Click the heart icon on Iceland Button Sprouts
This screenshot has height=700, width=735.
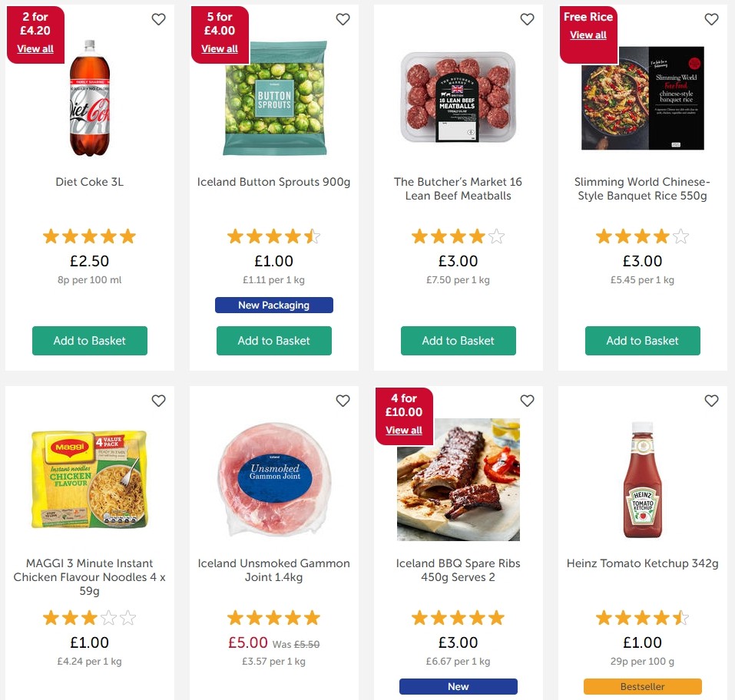[x=343, y=19]
